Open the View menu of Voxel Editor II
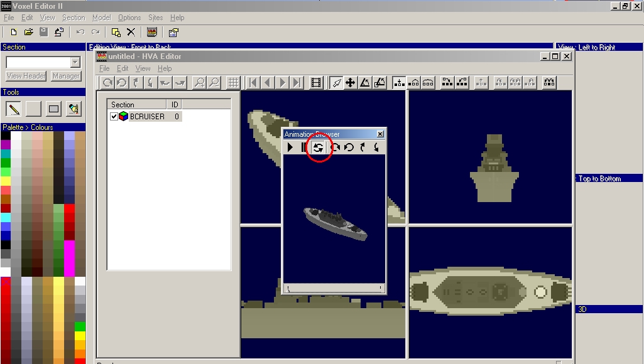The height and width of the screenshot is (364, 644). pyautogui.click(x=47, y=18)
